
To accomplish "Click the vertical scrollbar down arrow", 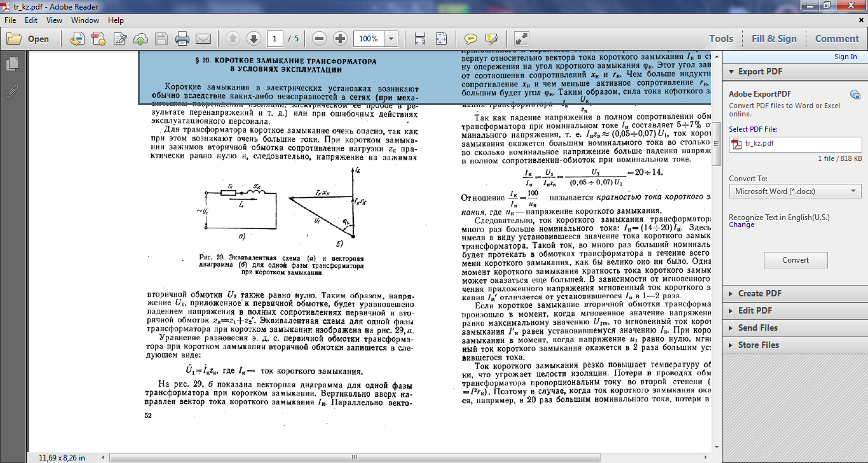I will click(717, 447).
